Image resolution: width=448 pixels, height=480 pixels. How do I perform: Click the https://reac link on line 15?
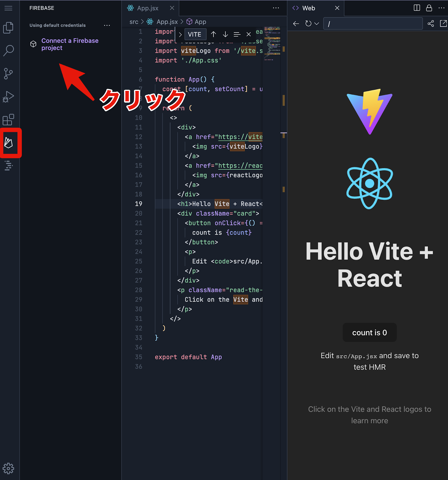pos(240,166)
